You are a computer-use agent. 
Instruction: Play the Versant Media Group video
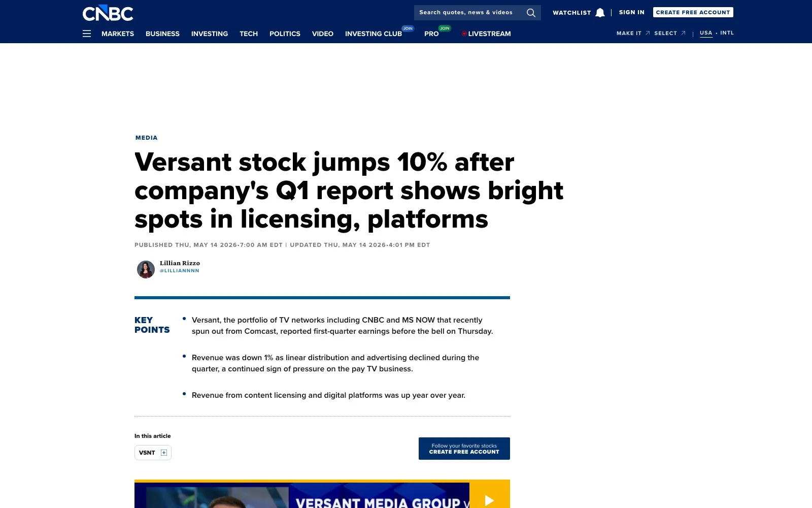[489, 500]
